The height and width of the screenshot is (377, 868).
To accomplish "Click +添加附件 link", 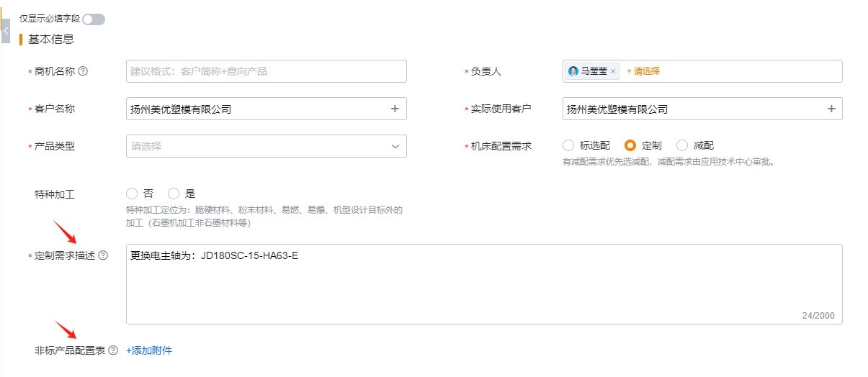I will tap(149, 350).
